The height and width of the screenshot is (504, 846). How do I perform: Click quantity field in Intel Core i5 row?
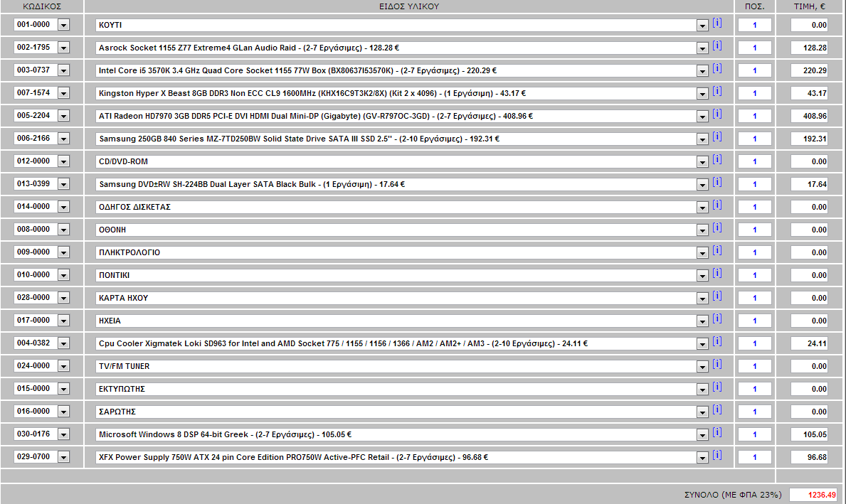pyautogui.click(x=755, y=70)
